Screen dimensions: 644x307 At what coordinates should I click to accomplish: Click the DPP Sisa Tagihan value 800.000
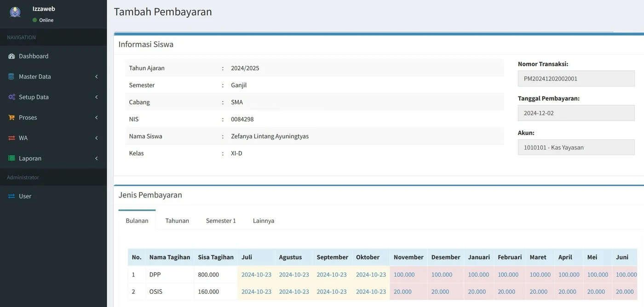click(208, 275)
